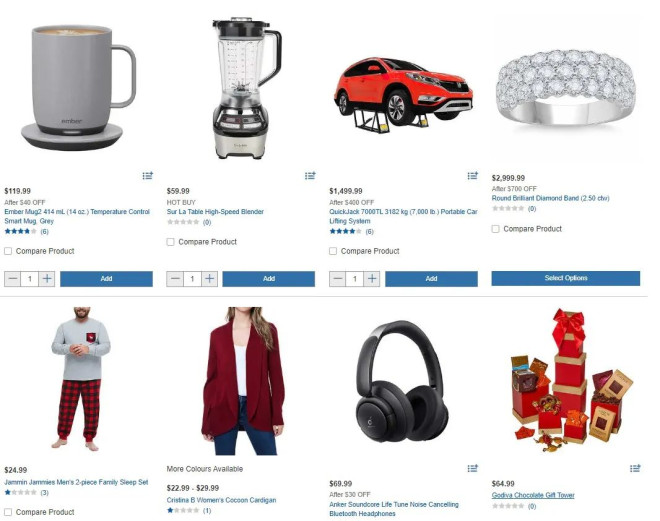Add Ember Mug2 to list icon
The width and height of the screenshot is (660, 521).
pos(147,175)
